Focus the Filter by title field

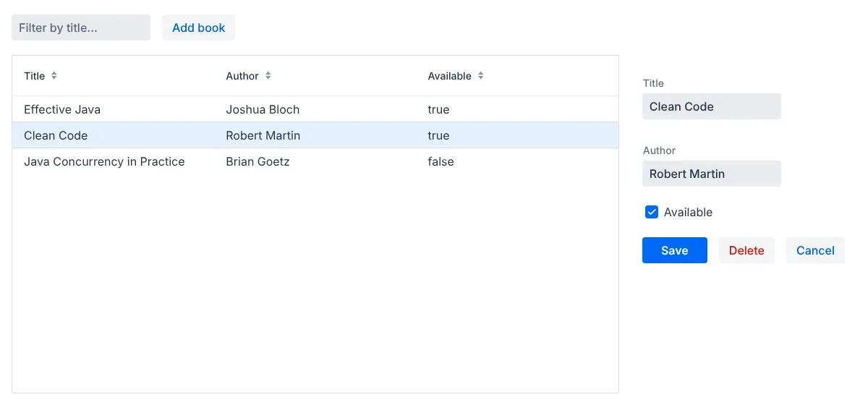81,27
